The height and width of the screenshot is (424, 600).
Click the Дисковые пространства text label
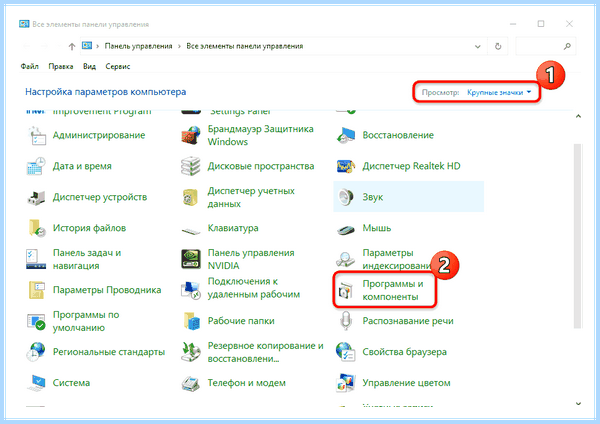pyautogui.click(x=261, y=166)
